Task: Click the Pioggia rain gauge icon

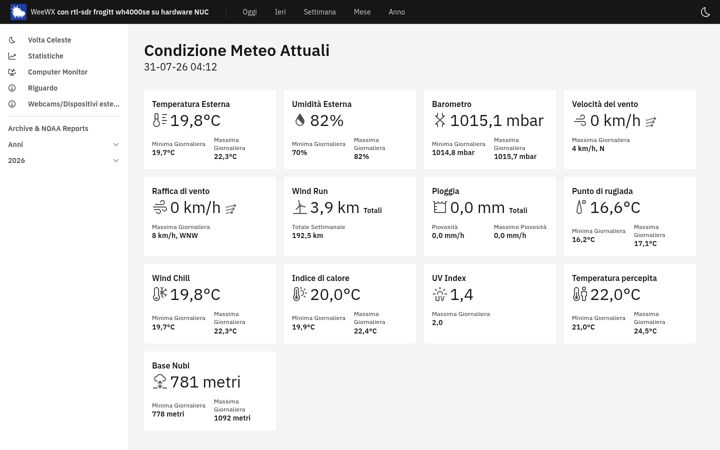Action: [x=439, y=208]
